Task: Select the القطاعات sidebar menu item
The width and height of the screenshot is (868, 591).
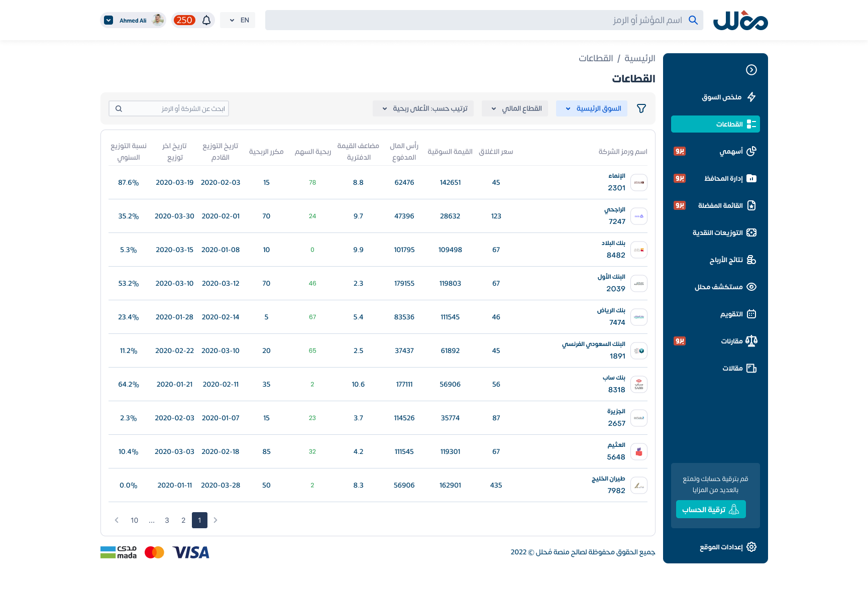Action: point(728,124)
